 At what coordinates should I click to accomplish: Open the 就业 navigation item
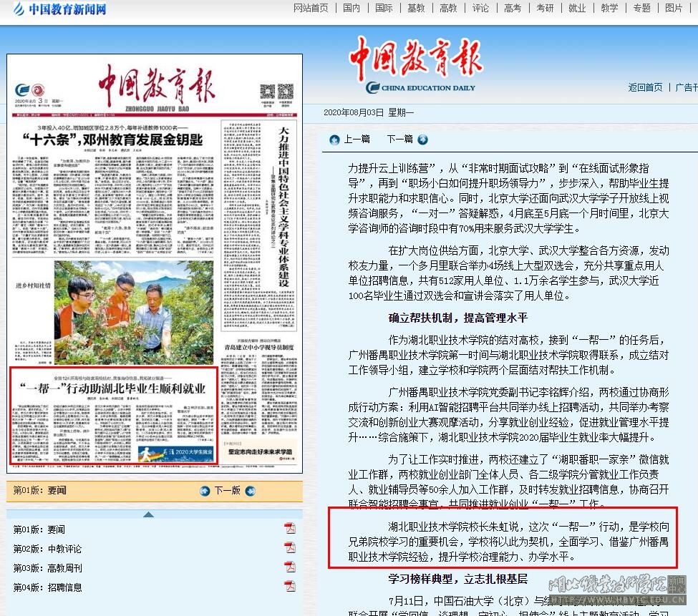tap(577, 8)
